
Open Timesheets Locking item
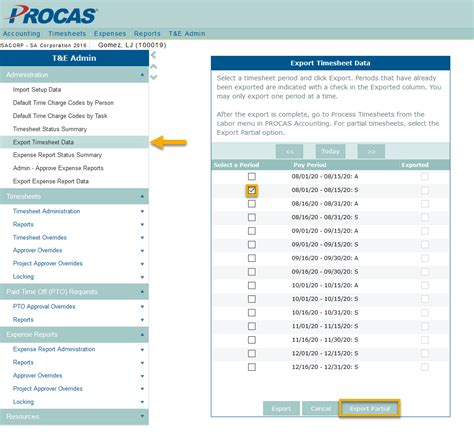click(x=23, y=277)
